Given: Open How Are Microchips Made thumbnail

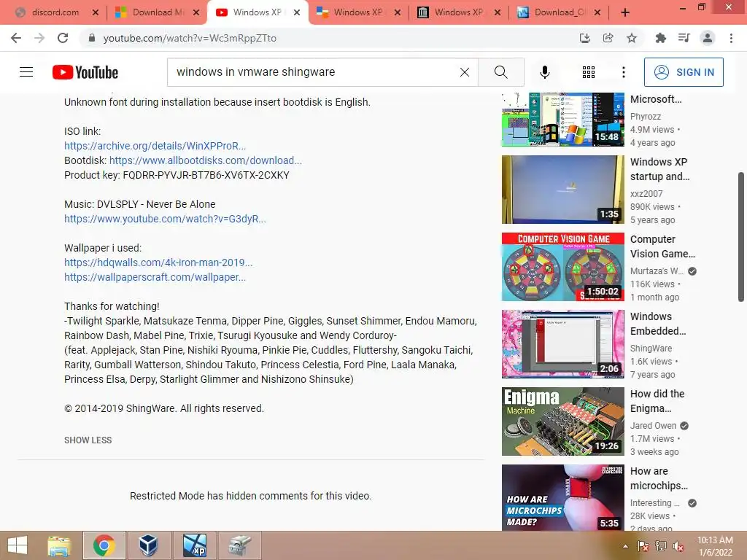Looking at the screenshot, I should pyautogui.click(x=562, y=497).
